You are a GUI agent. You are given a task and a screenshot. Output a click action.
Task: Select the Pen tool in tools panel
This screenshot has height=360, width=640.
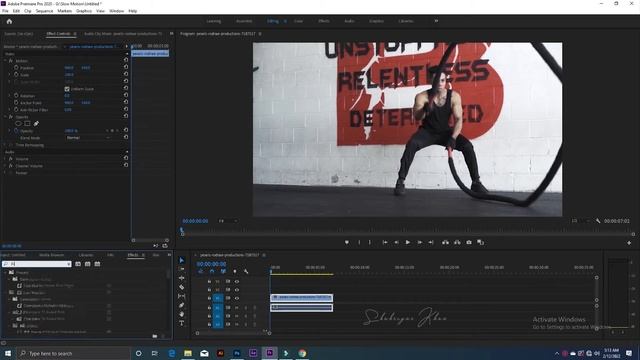(182, 305)
